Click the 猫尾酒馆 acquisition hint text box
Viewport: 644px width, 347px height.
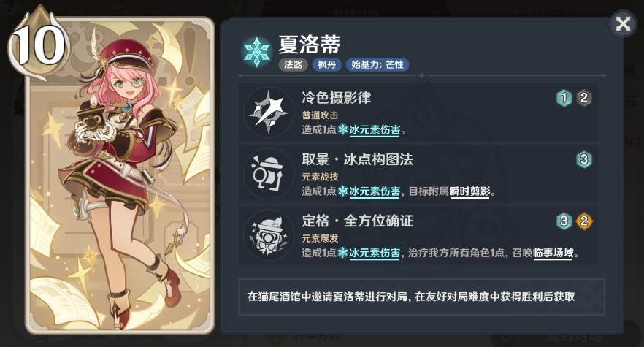(422, 297)
